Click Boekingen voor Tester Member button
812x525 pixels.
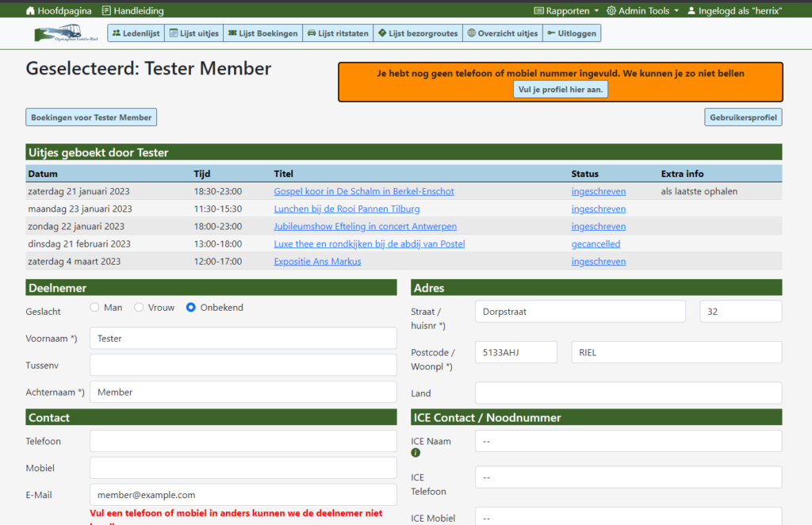pyautogui.click(x=91, y=117)
